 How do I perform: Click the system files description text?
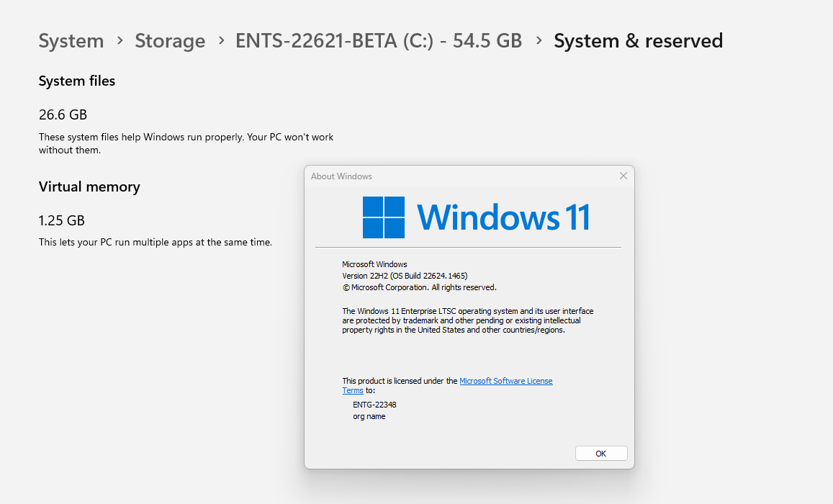[186, 143]
